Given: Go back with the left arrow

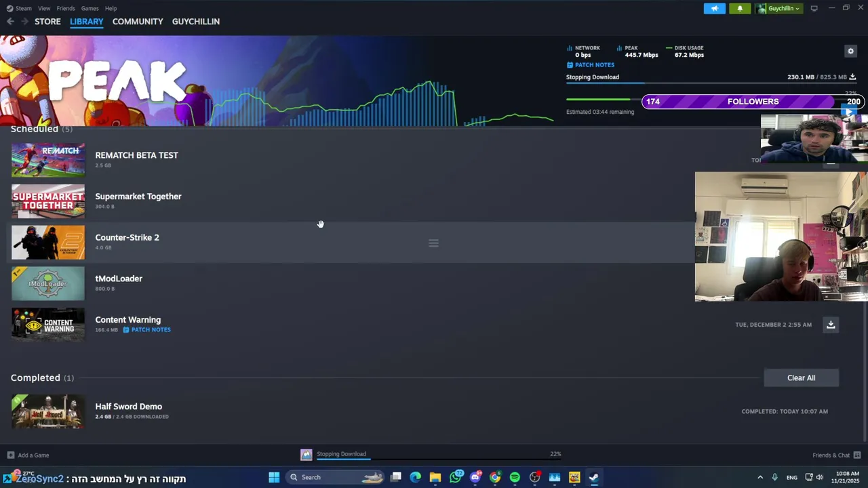Looking at the screenshot, I should point(10,22).
